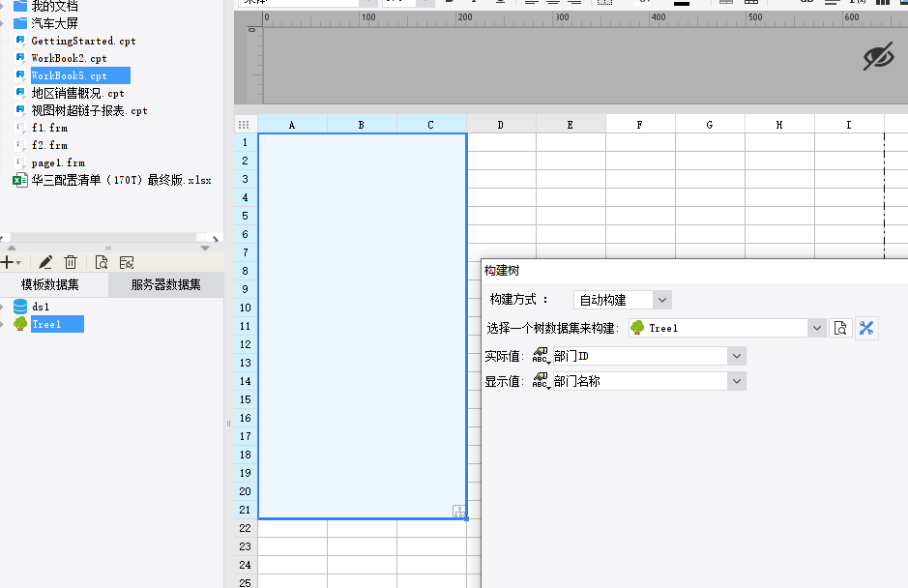Click the 构建树 dialog title
908x588 pixels.
tap(502, 271)
